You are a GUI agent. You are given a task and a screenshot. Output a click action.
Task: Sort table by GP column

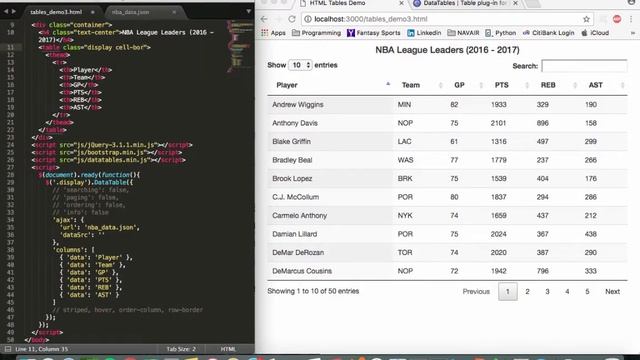tap(466, 85)
